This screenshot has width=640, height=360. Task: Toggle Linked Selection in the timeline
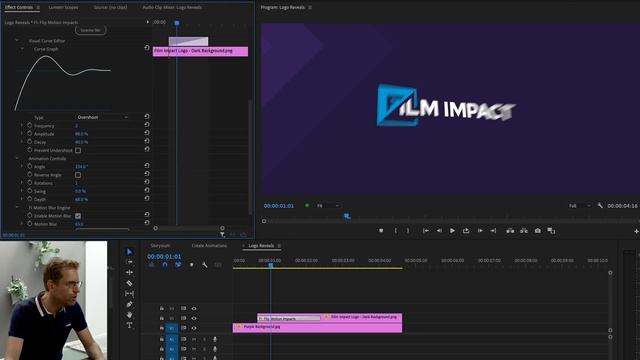click(x=178, y=265)
